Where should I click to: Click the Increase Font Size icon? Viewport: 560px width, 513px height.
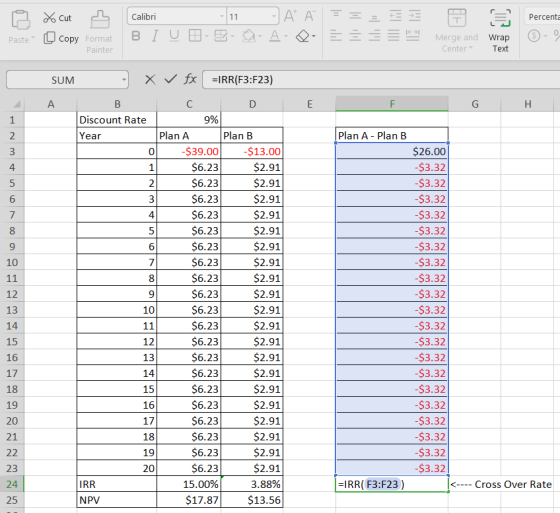pyautogui.click(x=290, y=16)
